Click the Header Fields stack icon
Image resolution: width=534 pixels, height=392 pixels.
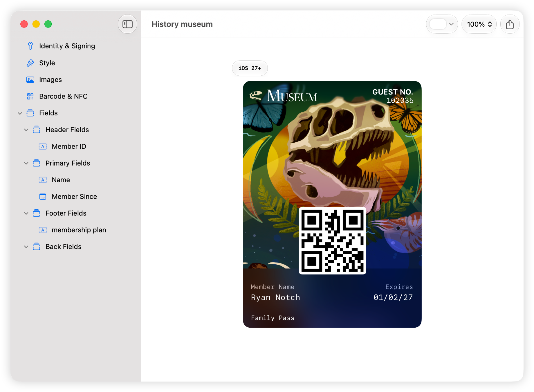pos(37,130)
